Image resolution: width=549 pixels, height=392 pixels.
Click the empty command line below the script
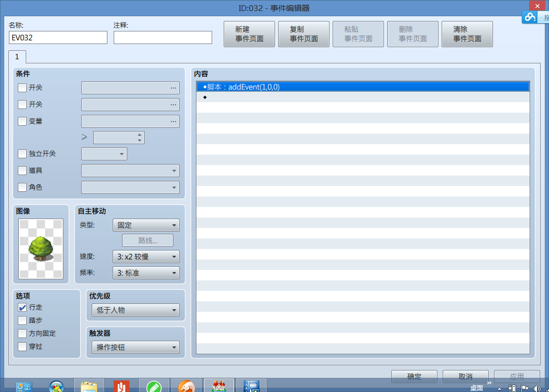click(363, 97)
